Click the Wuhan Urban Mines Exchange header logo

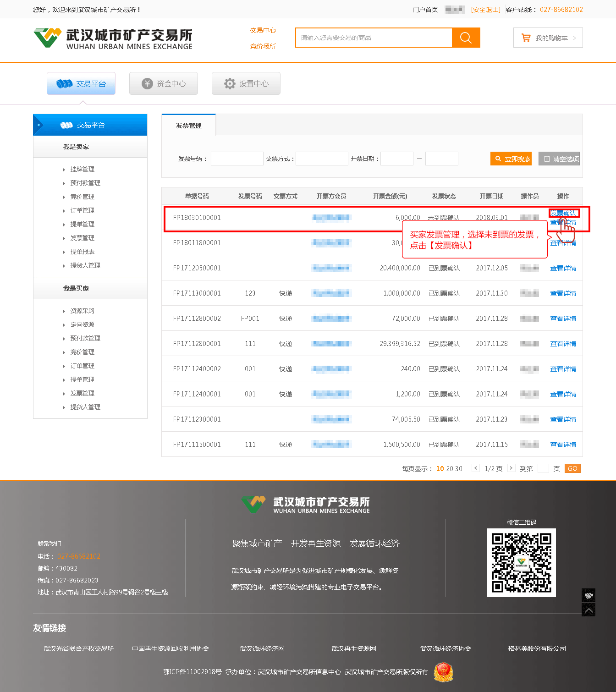pos(113,38)
